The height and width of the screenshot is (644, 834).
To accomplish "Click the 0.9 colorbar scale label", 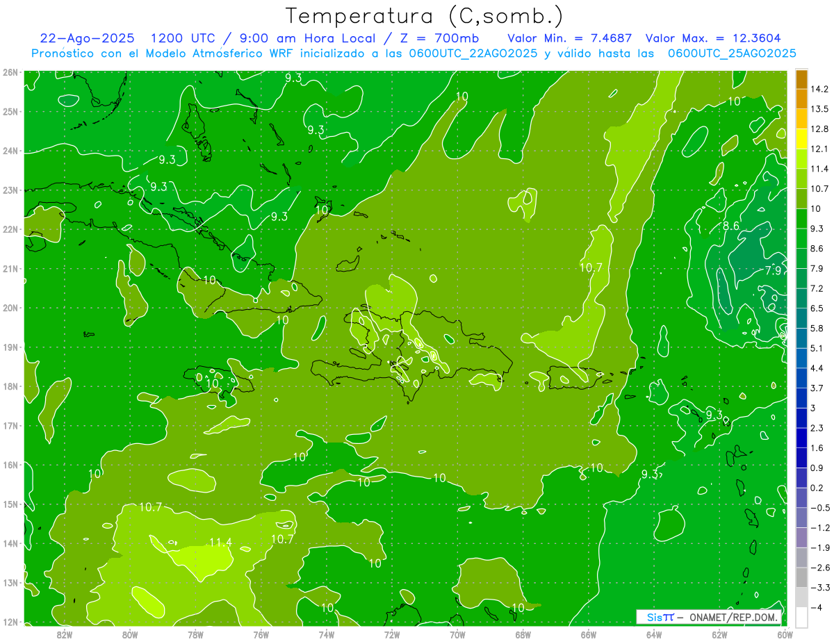I will pyautogui.click(x=817, y=468).
